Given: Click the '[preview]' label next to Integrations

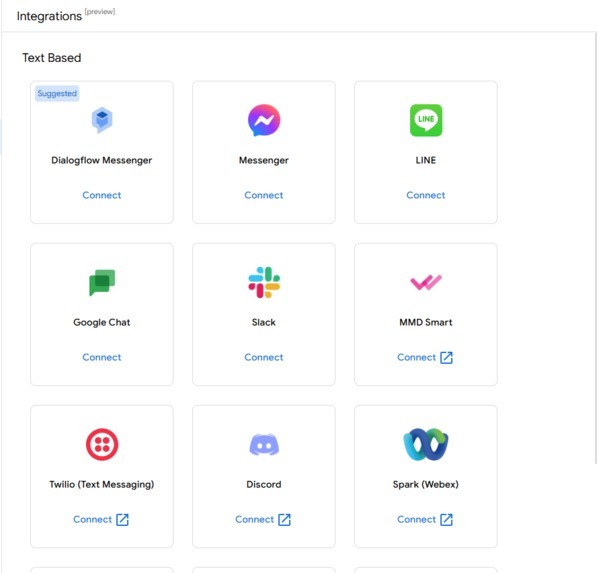Looking at the screenshot, I should click(x=100, y=12).
